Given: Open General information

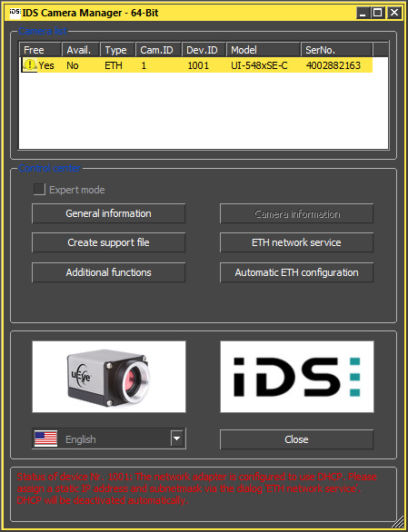Looking at the screenshot, I should coord(108,213).
